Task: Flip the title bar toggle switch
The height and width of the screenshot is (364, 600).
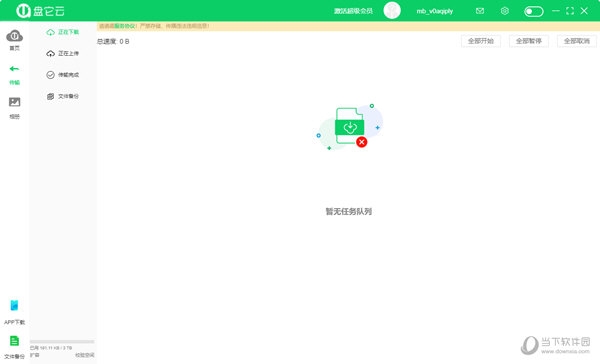Action: click(533, 11)
